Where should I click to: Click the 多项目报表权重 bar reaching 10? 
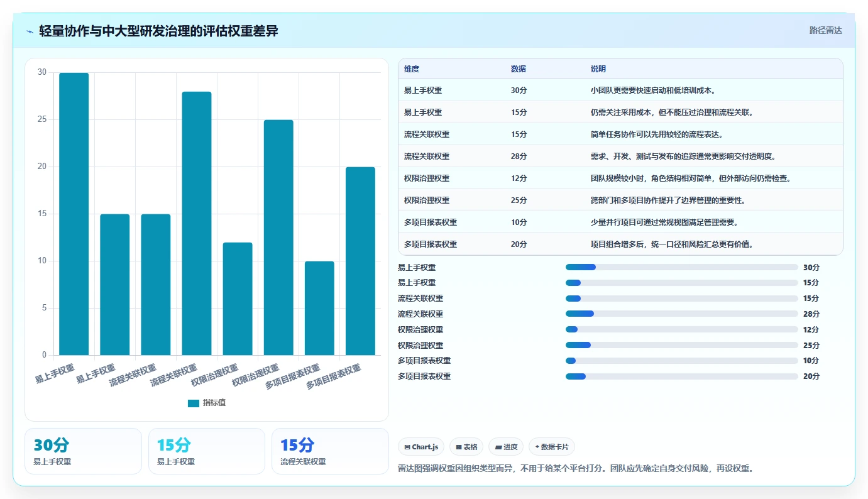pos(319,308)
